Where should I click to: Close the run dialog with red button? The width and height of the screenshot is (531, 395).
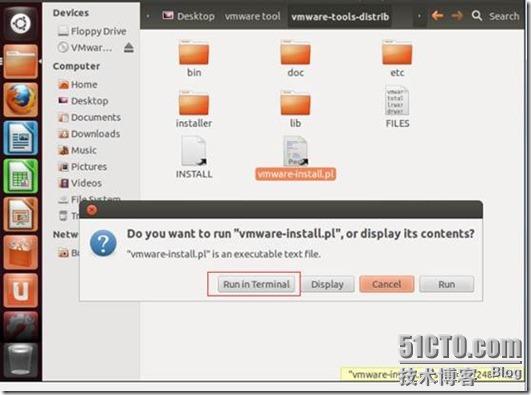[x=92, y=210]
